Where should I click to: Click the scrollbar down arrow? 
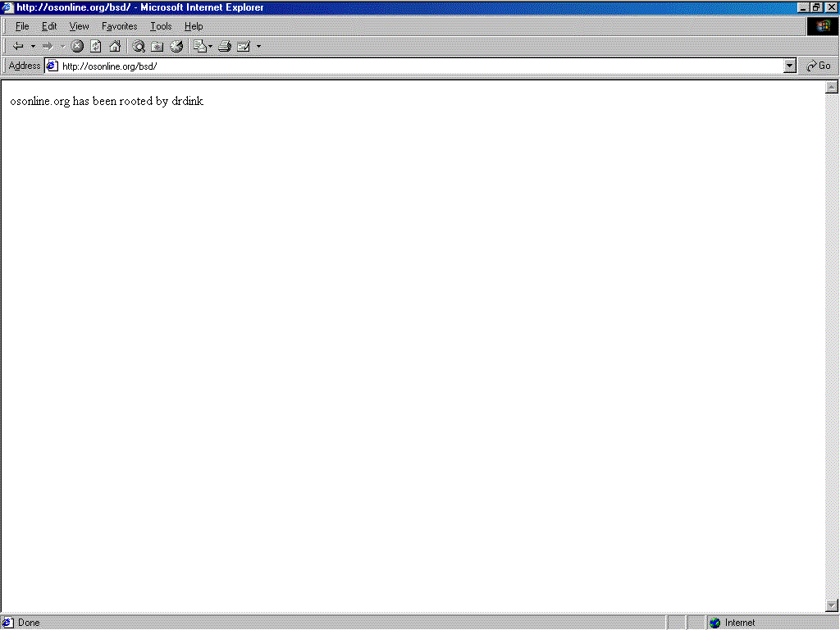(831, 605)
